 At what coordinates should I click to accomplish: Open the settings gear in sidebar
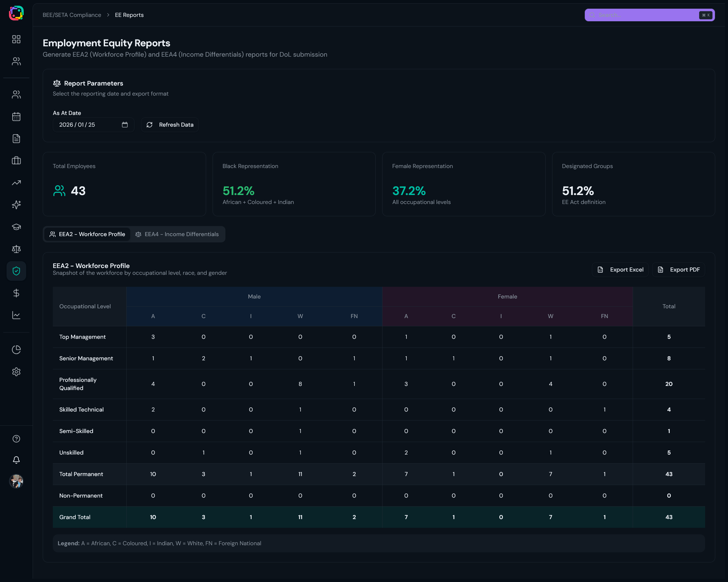coord(16,371)
